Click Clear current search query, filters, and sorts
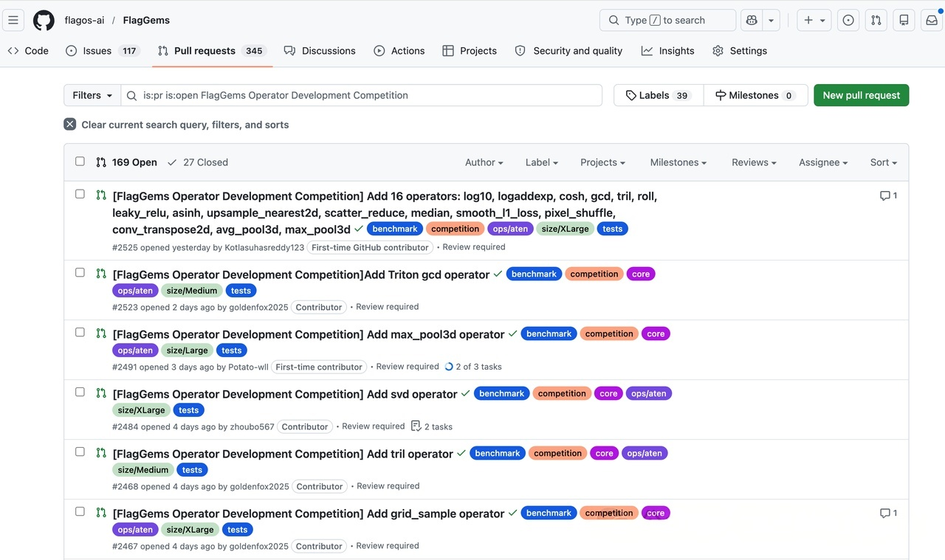 tap(176, 125)
